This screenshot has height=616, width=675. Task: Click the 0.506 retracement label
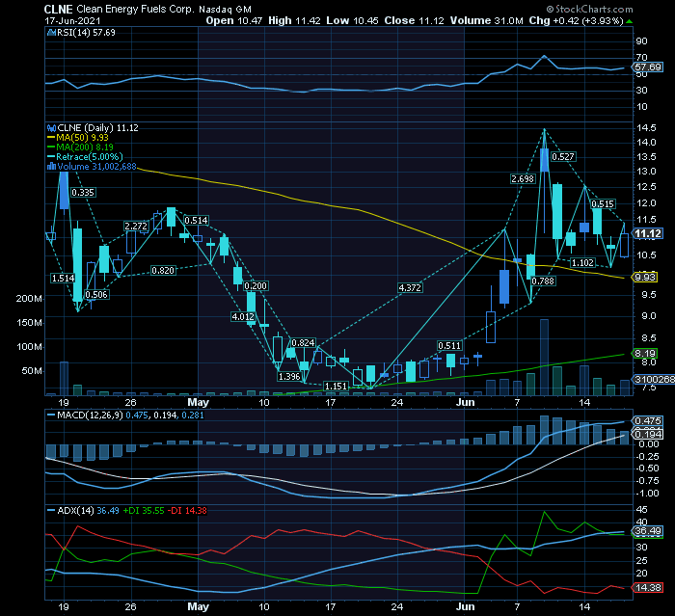(96, 295)
